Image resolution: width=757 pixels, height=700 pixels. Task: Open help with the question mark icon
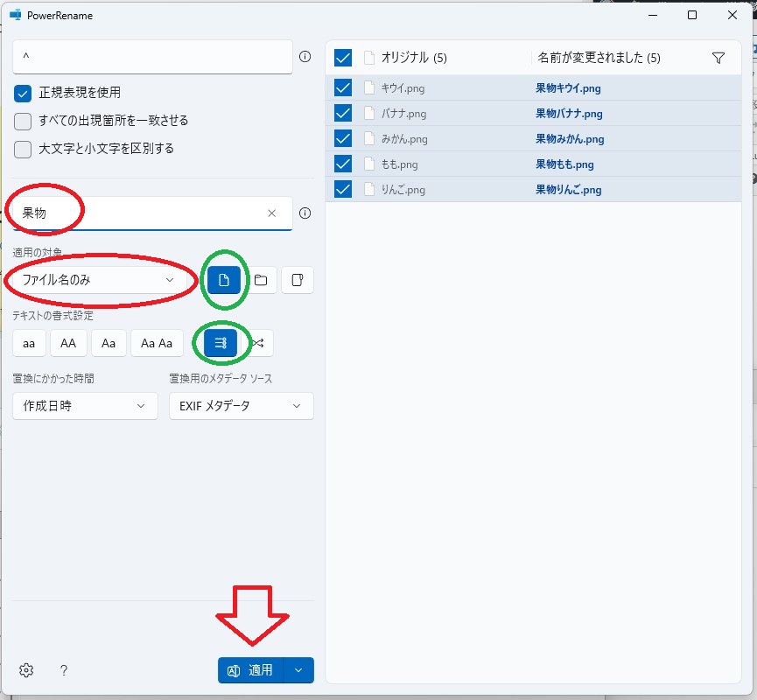[x=64, y=670]
